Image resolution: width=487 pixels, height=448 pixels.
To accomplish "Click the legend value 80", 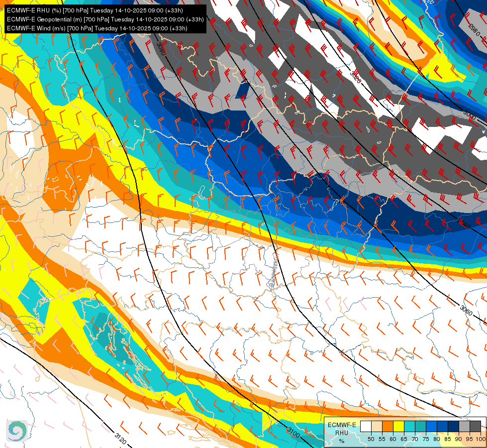I will tap(437, 439).
